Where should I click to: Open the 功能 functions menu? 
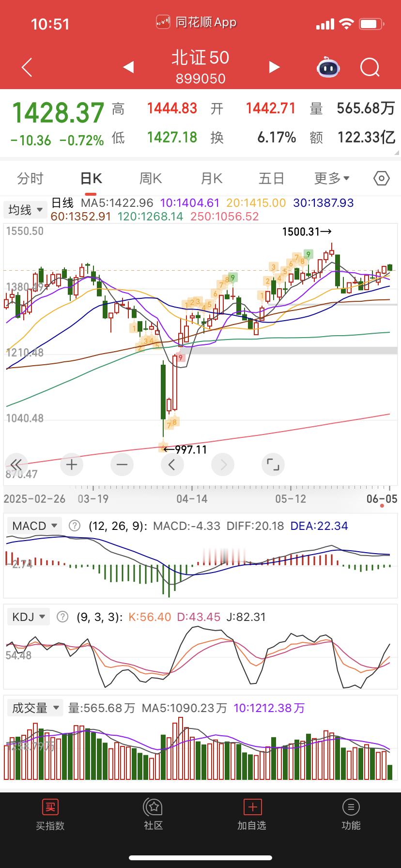[x=351, y=816]
